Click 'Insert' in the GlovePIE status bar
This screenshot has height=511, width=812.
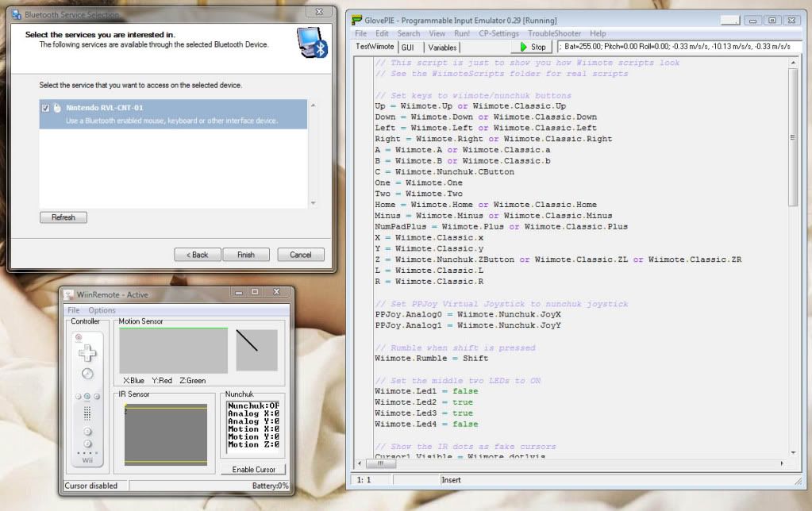pyautogui.click(x=451, y=480)
